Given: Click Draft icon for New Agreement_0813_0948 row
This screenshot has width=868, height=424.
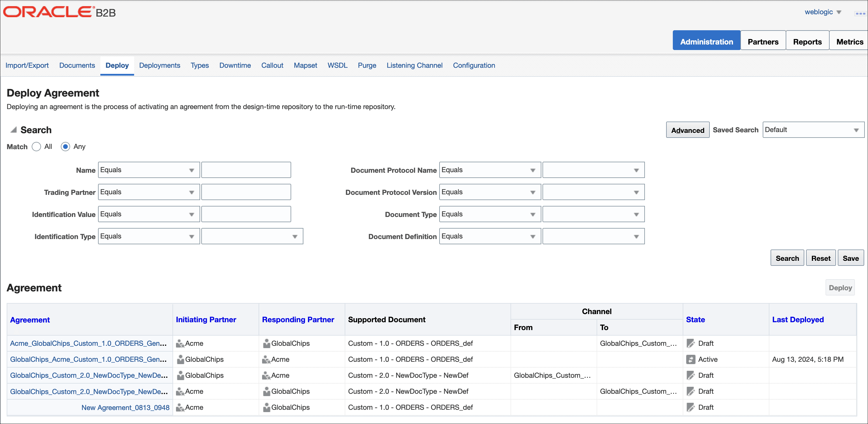Looking at the screenshot, I should click(691, 407).
